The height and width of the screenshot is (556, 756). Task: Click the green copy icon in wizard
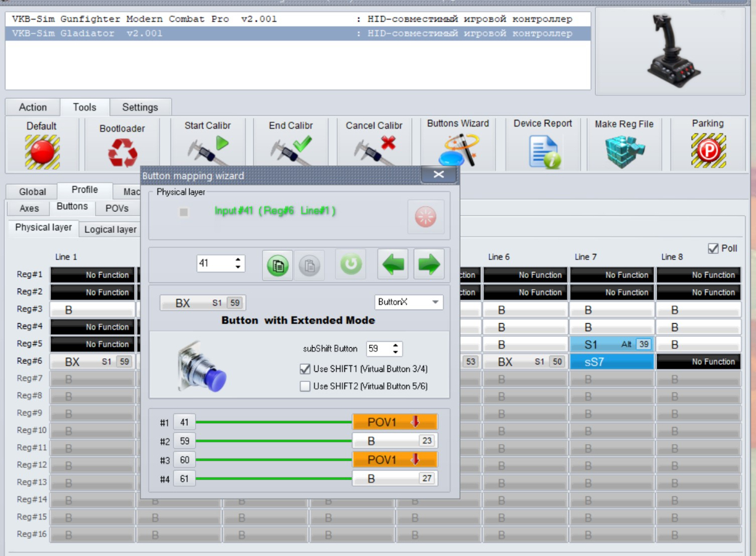coord(278,265)
